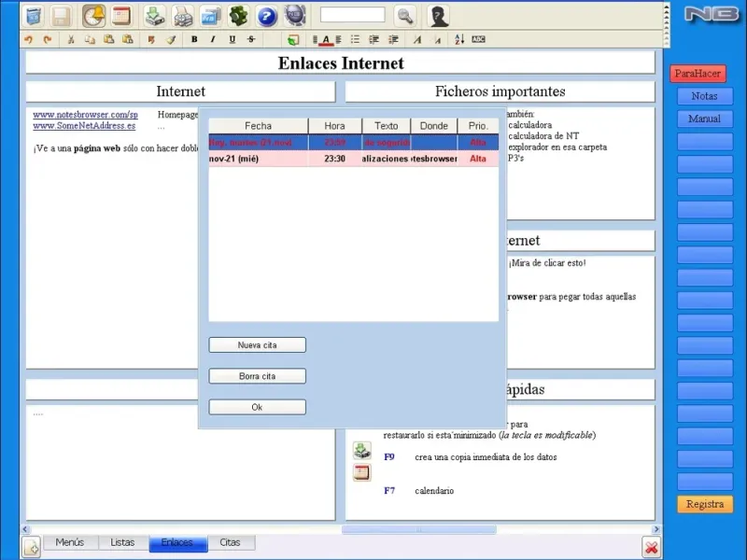Open the www.SomeNetAddress.es link

pos(84,126)
